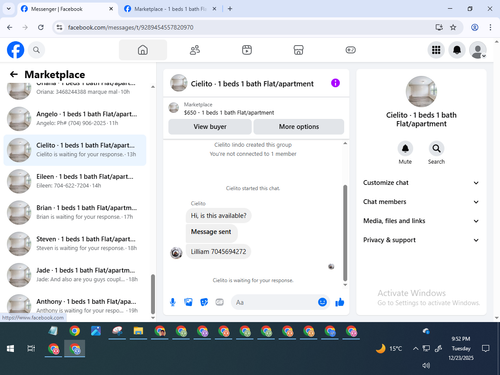
Task: Open the Chrome three-dot menu
Action: tap(490, 27)
